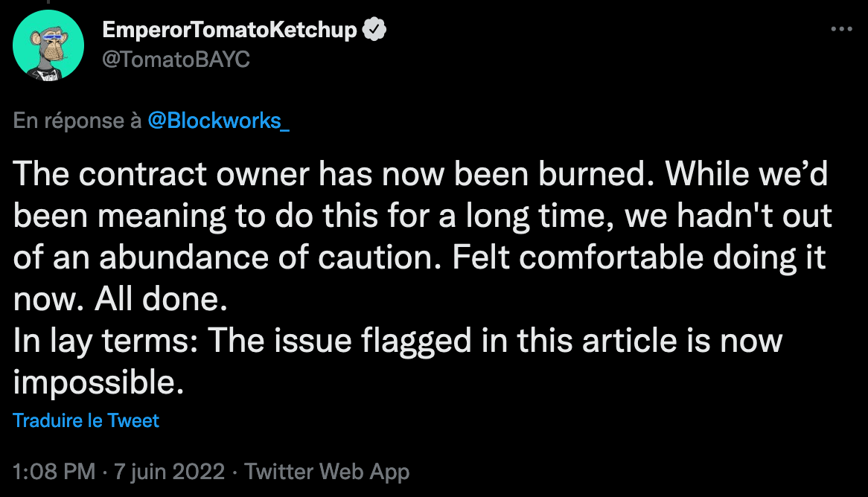The image size is (868, 497).
Task: Open EmperorTomatoKetchup's profile via display name
Action: [229, 31]
